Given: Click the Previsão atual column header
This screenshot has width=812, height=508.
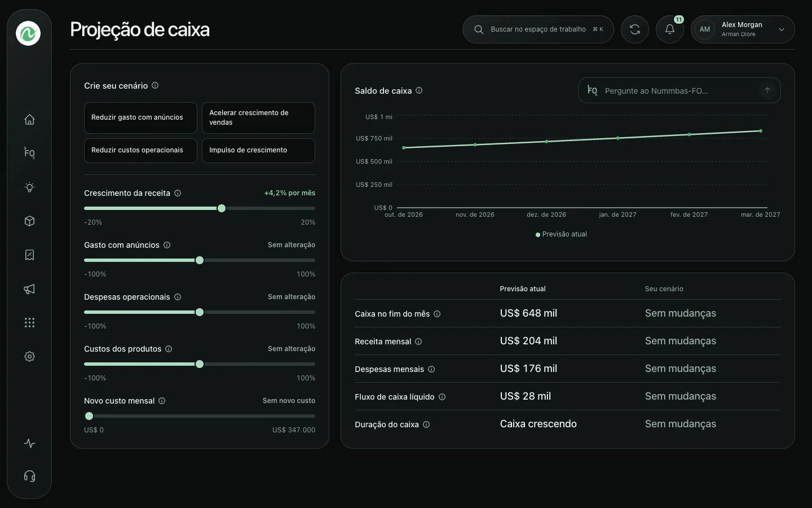Looking at the screenshot, I should tap(523, 289).
